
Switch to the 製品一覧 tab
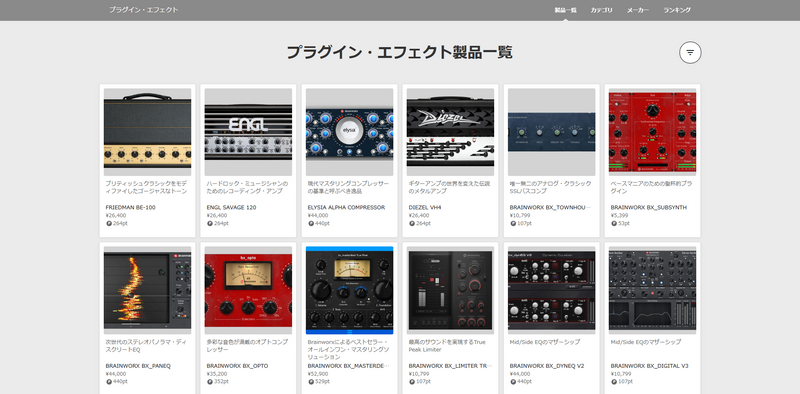565,10
